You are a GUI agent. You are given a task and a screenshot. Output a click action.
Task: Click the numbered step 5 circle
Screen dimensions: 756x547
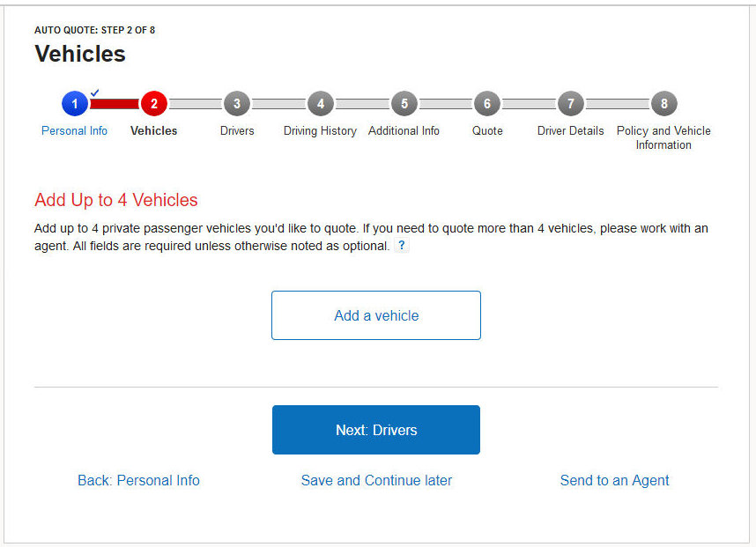click(x=404, y=104)
